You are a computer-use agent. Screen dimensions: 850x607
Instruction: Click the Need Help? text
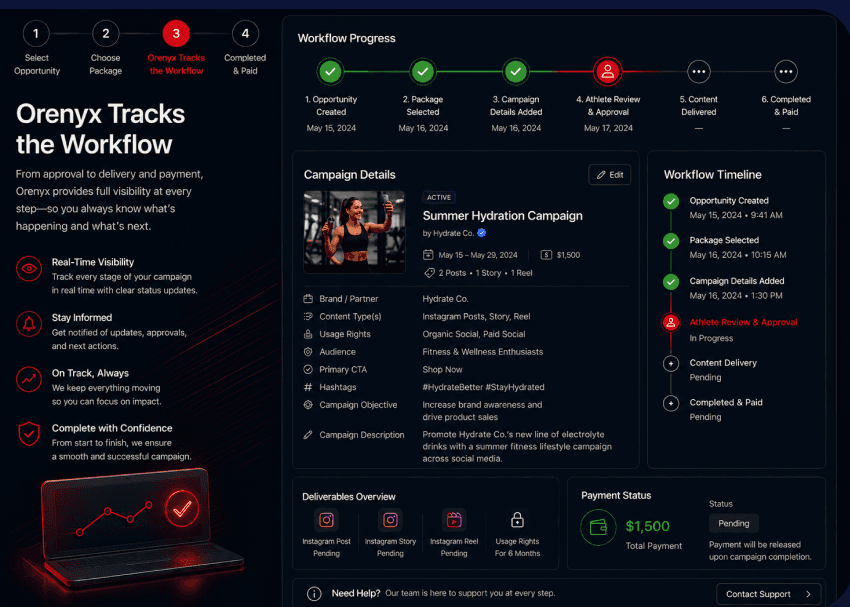pos(356,593)
